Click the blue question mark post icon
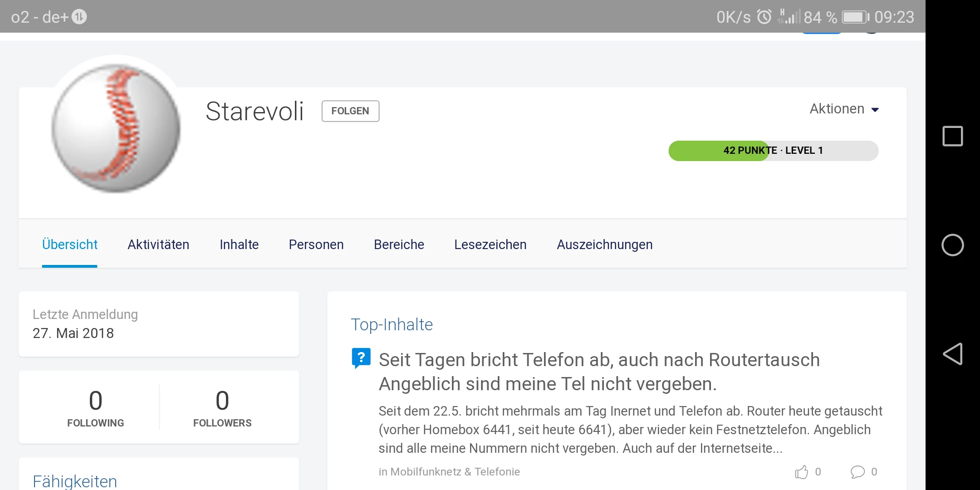Screen dimensions: 980x490 pyautogui.click(x=361, y=358)
